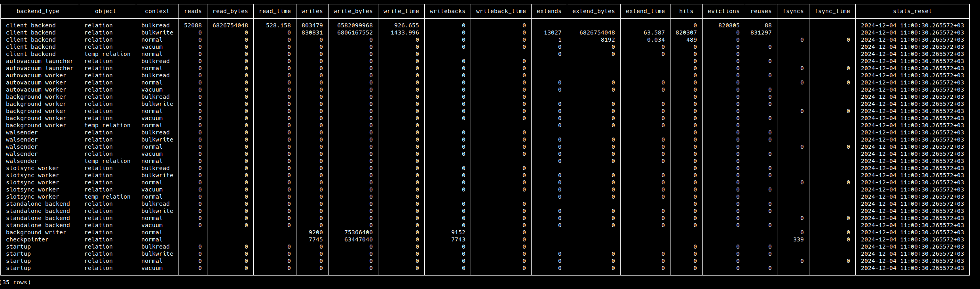The image size is (980, 289).
Task: Click the writebacks value 9152
Action: pos(458,232)
